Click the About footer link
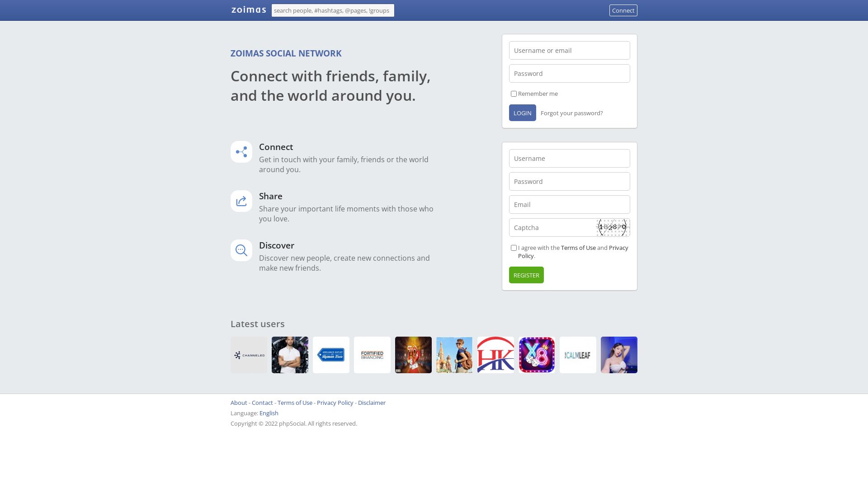868x488 pixels. coord(239,402)
